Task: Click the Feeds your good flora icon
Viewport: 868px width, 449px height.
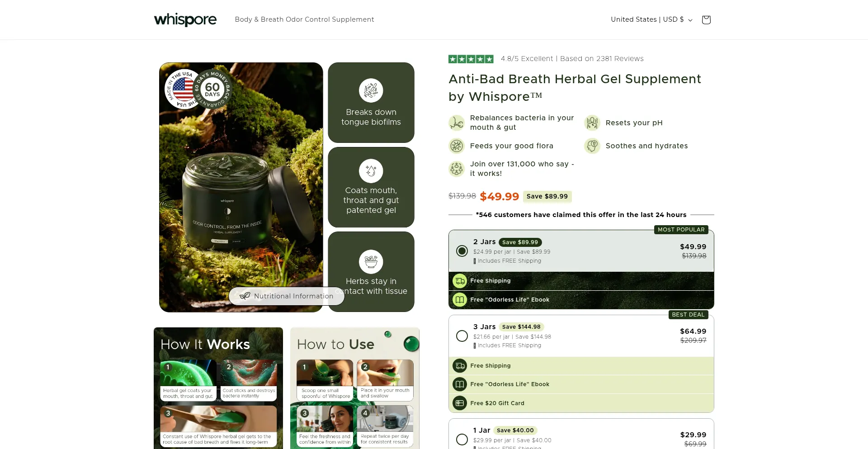Action: click(457, 146)
